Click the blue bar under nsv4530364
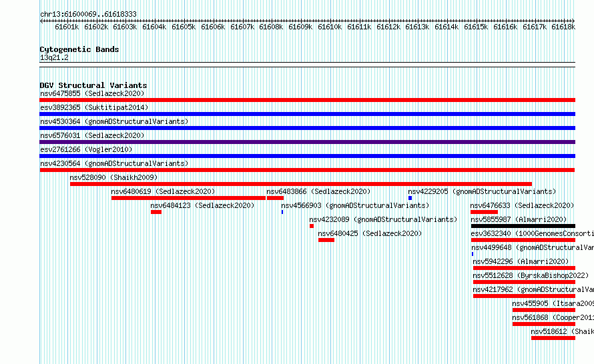Screen dimensions: 594x364 (x=307, y=128)
